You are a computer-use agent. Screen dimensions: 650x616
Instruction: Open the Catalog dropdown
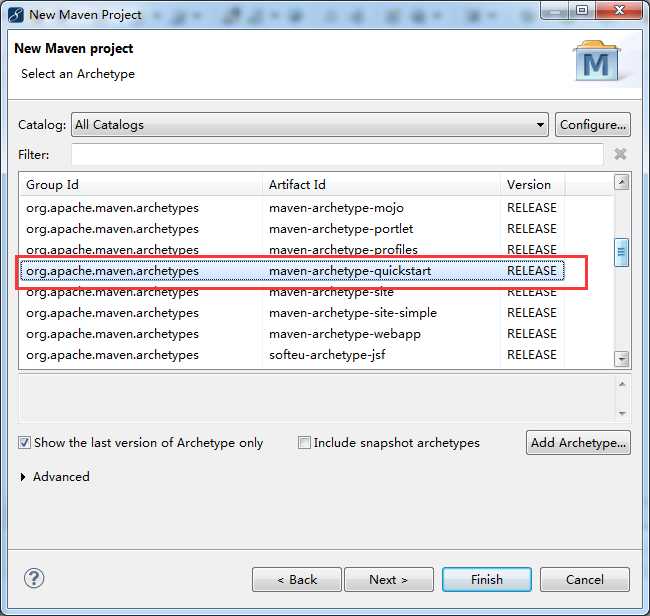tap(310, 125)
